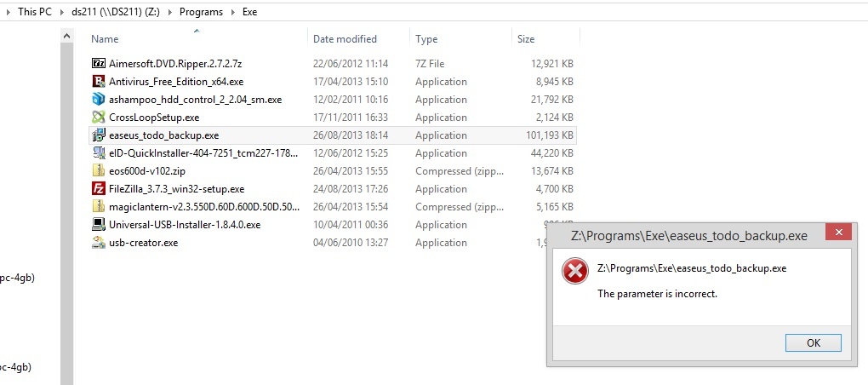The image size is (868, 385).
Task: Navigate to This PC in breadcrumb
Action: [x=35, y=12]
